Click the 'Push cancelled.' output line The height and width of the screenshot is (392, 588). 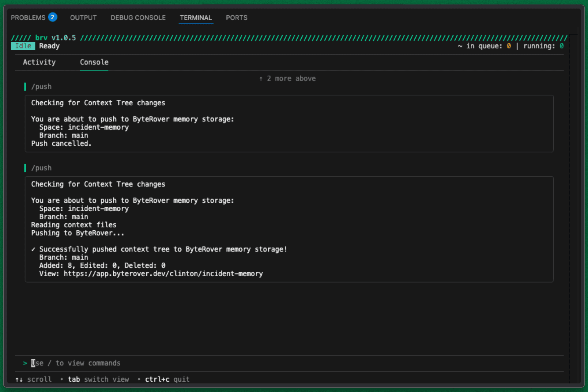pyautogui.click(x=61, y=144)
